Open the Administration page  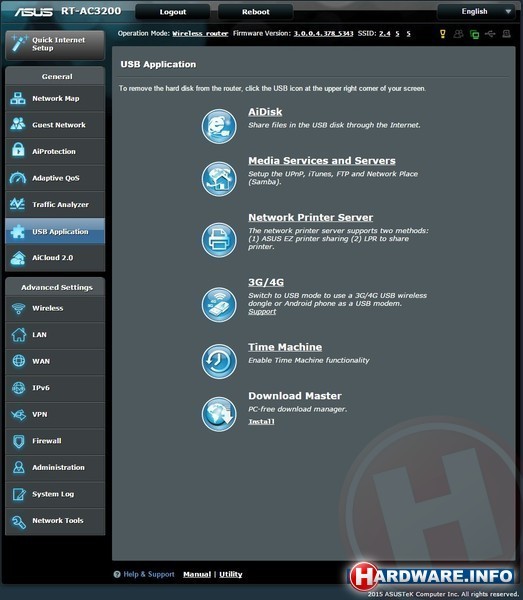tap(55, 468)
